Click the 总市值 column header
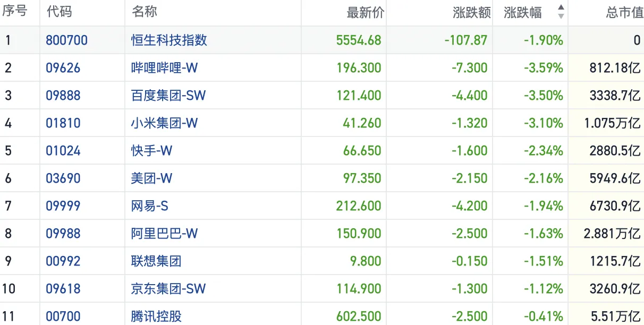This screenshot has height=325, width=644. point(624,13)
